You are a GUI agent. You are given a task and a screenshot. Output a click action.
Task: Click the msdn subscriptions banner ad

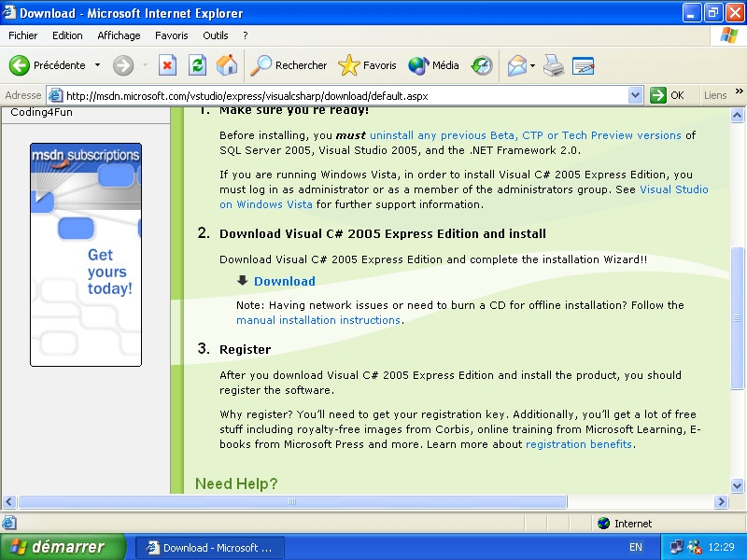click(86, 255)
